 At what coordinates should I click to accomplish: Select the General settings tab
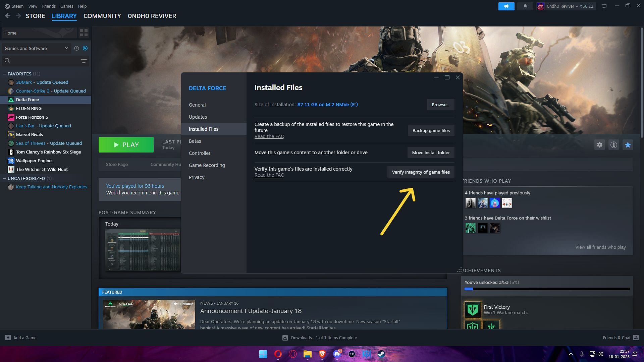click(197, 105)
